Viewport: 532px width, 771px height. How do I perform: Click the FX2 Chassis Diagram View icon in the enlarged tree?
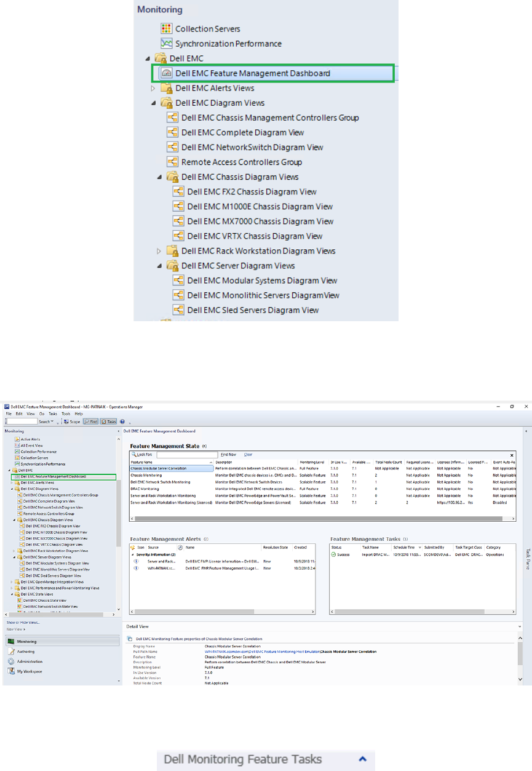tap(178, 191)
